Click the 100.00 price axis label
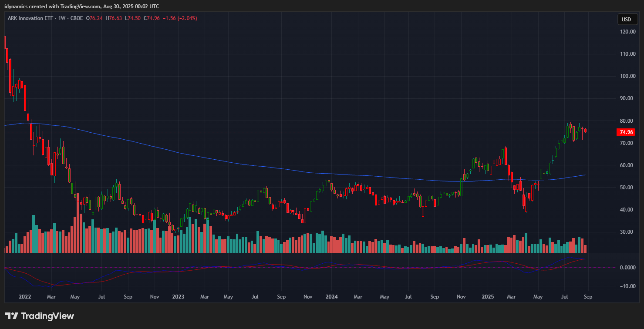The width and height of the screenshot is (644, 329). pos(627,76)
